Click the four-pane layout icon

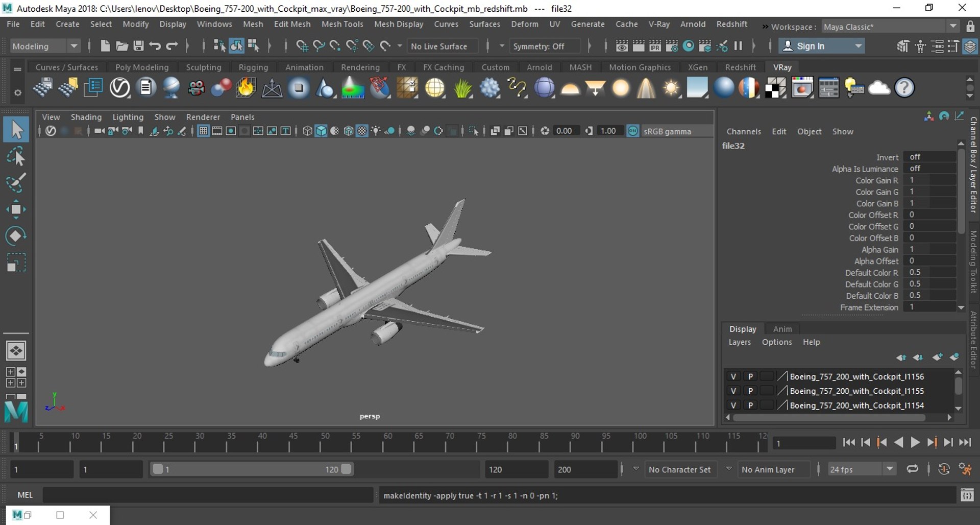pos(16,377)
